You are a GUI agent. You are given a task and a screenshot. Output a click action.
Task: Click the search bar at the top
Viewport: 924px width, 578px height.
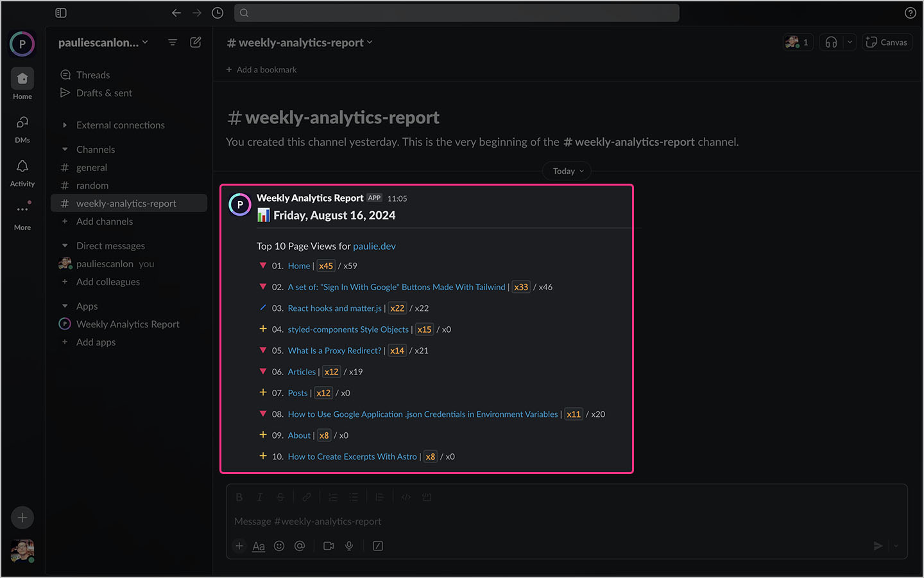point(456,12)
